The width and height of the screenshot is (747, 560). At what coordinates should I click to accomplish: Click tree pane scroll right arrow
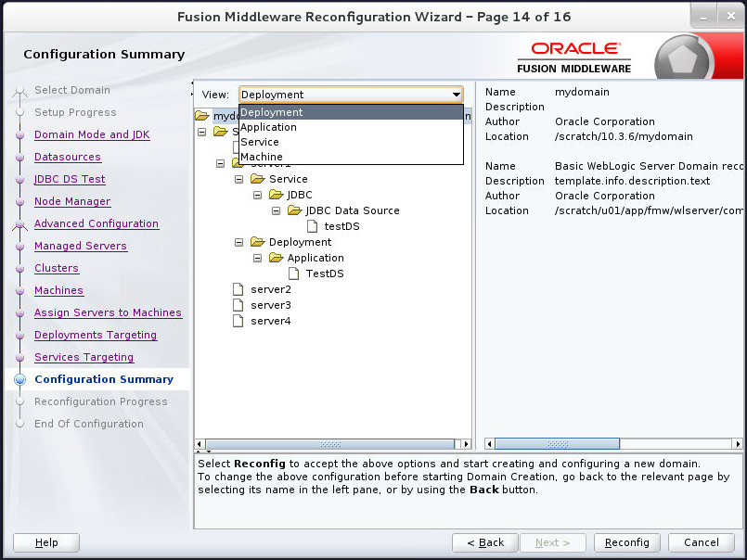(467, 444)
